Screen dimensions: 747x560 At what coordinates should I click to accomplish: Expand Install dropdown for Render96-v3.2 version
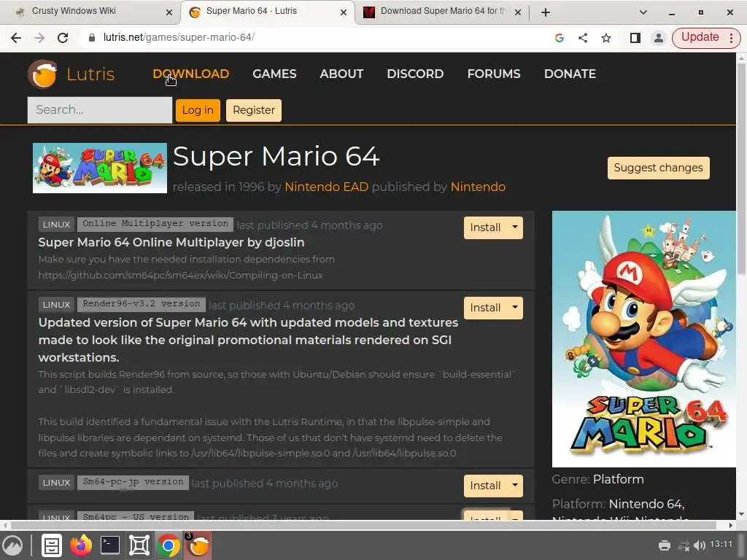pyautogui.click(x=515, y=308)
